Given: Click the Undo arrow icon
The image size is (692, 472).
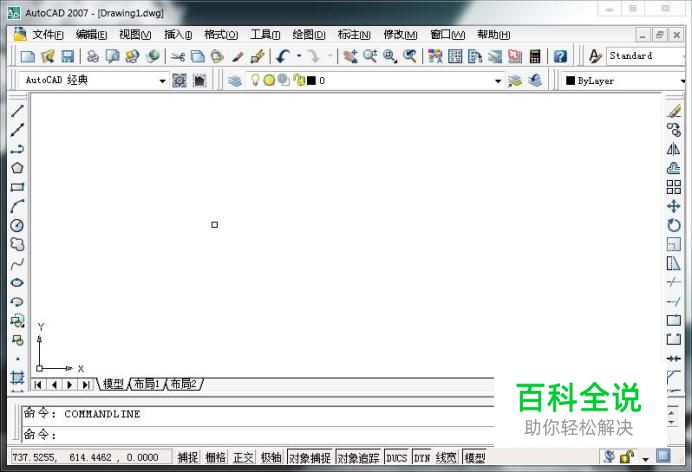Looking at the screenshot, I should click(x=283, y=56).
